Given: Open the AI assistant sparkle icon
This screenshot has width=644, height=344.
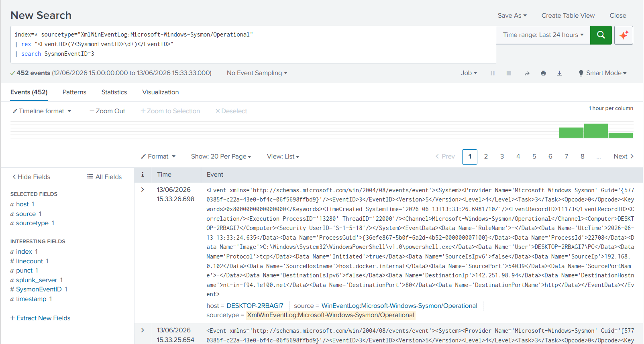Looking at the screenshot, I should (624, 35).
